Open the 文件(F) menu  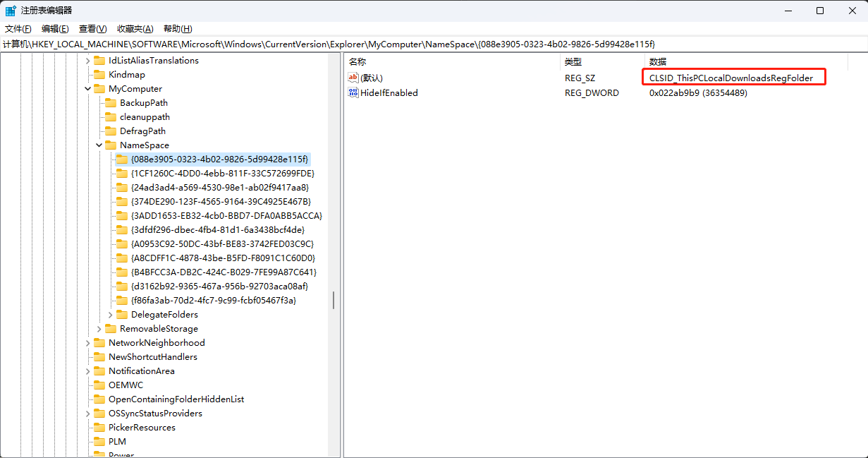[18, 29]
